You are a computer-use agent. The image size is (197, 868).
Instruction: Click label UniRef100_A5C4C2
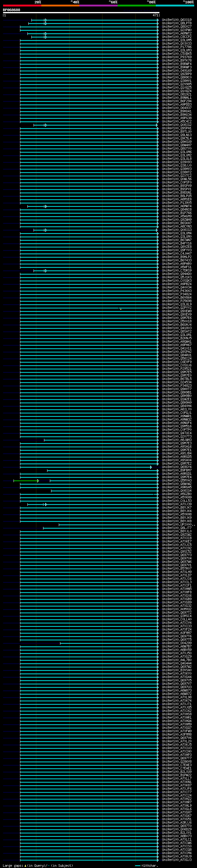click(x=177, y=121)
